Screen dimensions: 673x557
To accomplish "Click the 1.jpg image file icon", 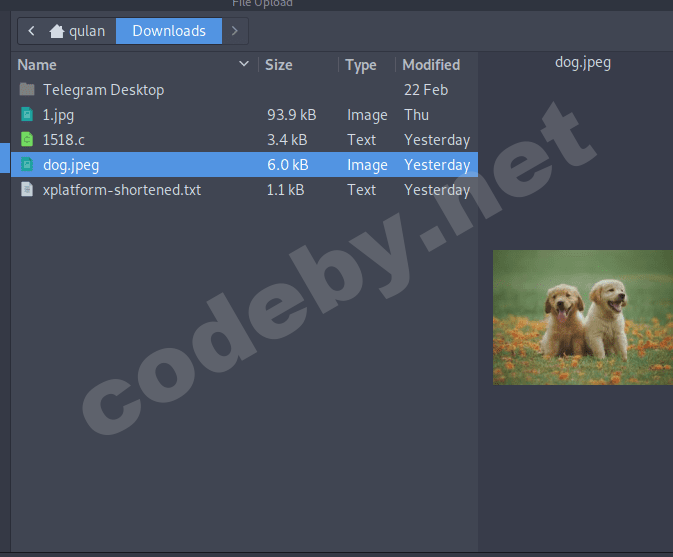I will (x=27, y=115).
